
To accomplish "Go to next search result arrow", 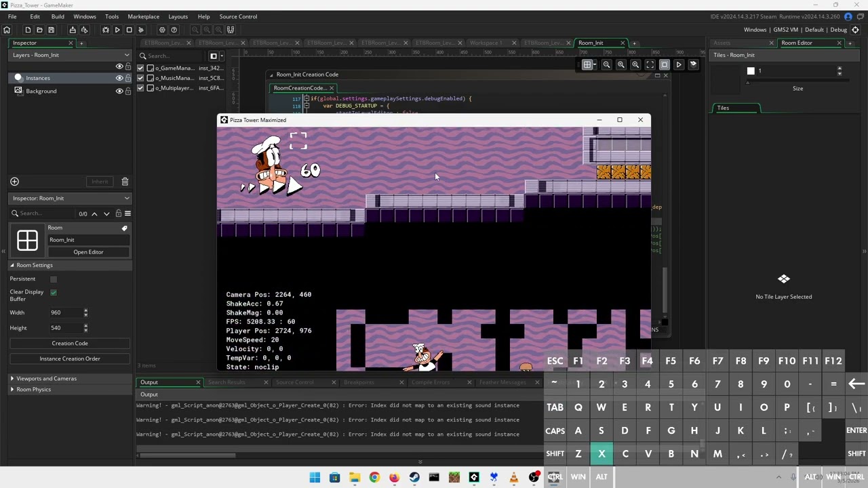I will click(106, 213).
